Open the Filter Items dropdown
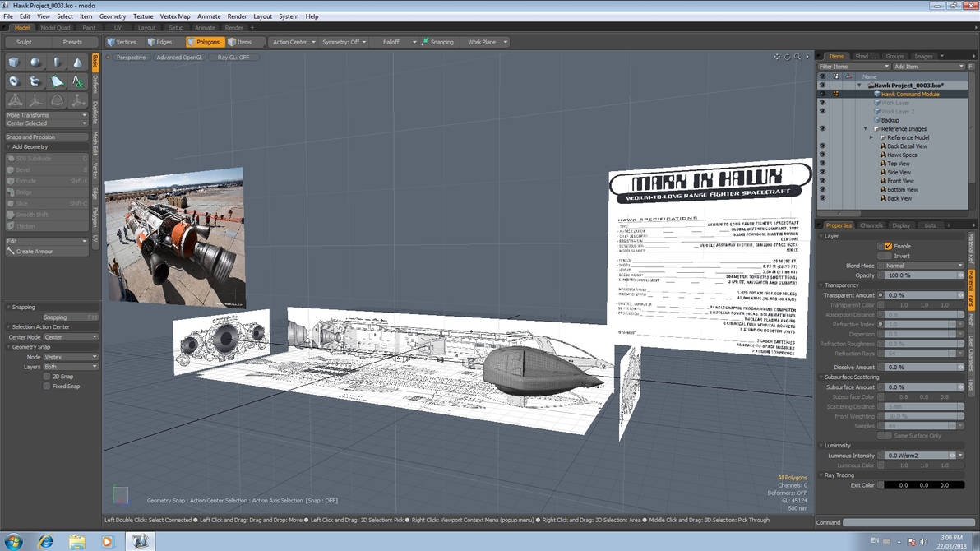Screen dimensions: 980x551 pos(853,67)
